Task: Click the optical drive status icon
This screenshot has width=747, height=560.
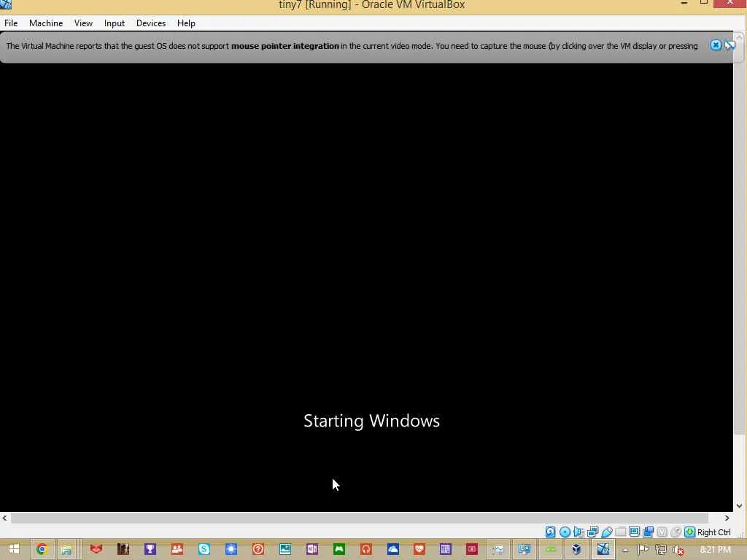Action: coord(565,532)
